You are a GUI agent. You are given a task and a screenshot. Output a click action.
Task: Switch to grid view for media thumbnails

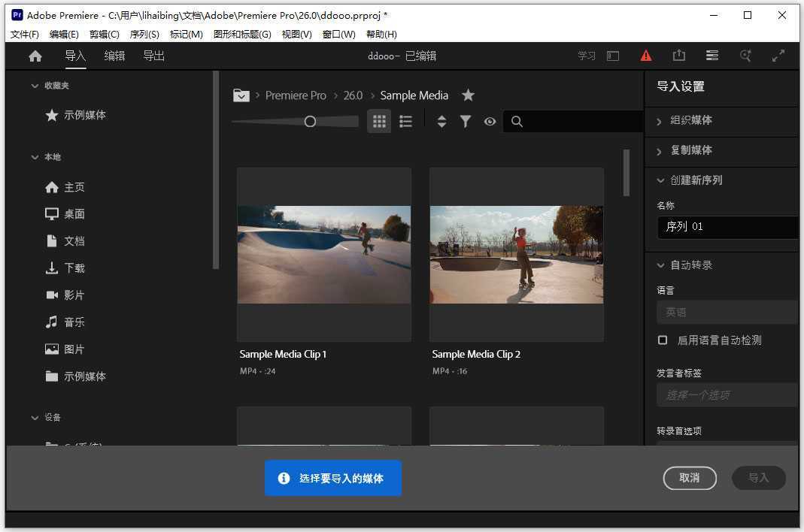tap(379, 121)
